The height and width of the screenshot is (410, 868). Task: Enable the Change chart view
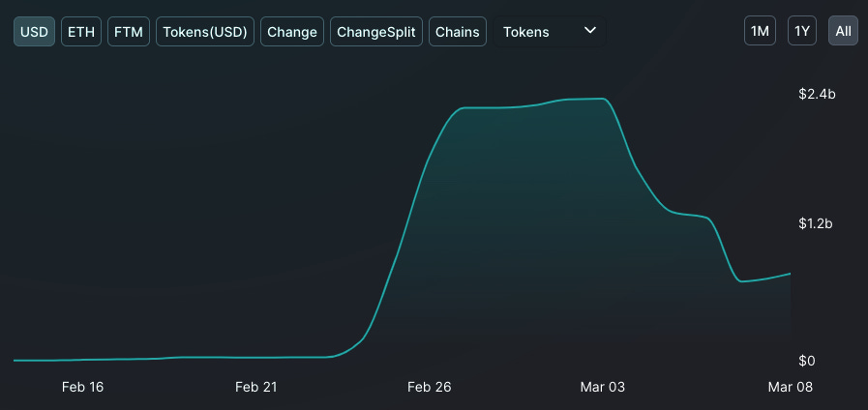pyautogui.click(x=291, y=32)
